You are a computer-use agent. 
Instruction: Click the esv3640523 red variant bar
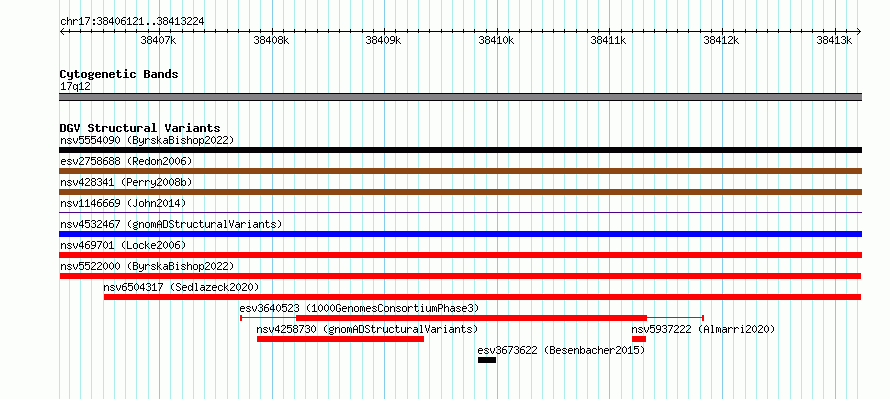click(472, 318)
